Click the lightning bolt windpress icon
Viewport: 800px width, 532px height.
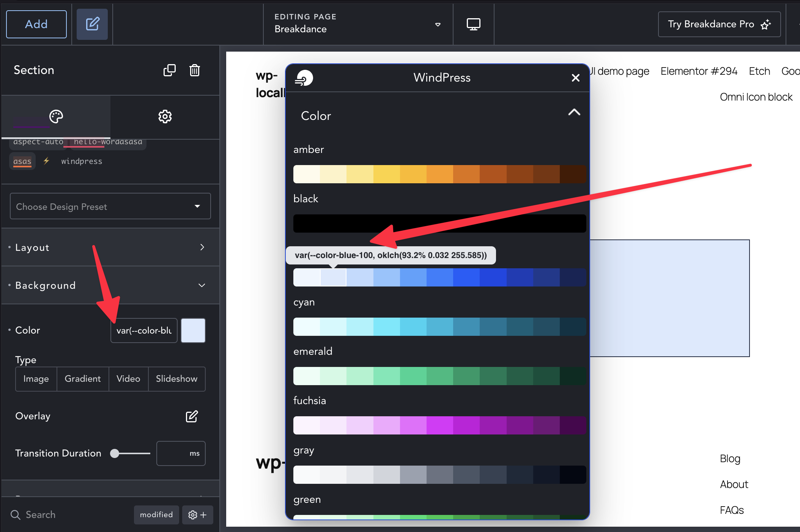click(46, 161)
